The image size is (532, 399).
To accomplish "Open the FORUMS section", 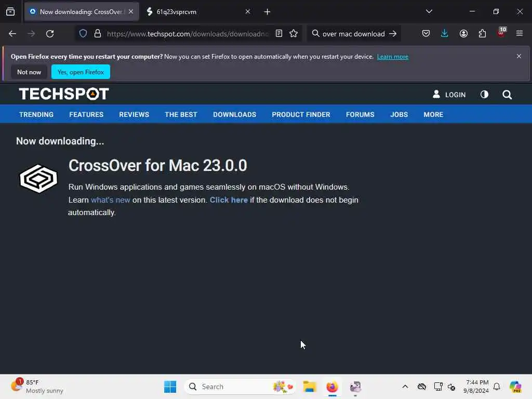I will (x=360, y=115).
